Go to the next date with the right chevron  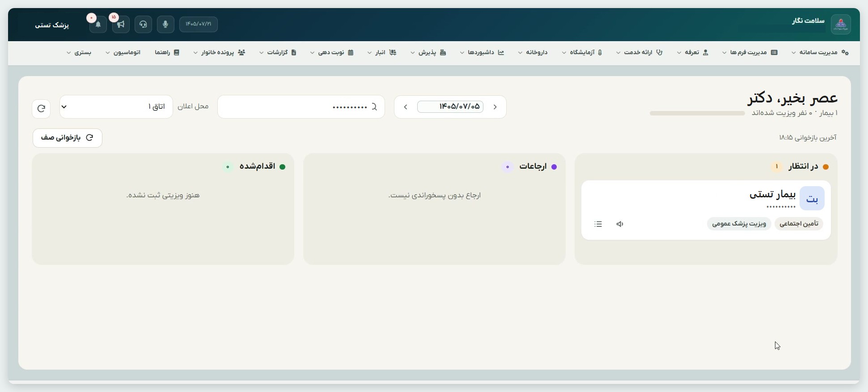coord(495,107)
